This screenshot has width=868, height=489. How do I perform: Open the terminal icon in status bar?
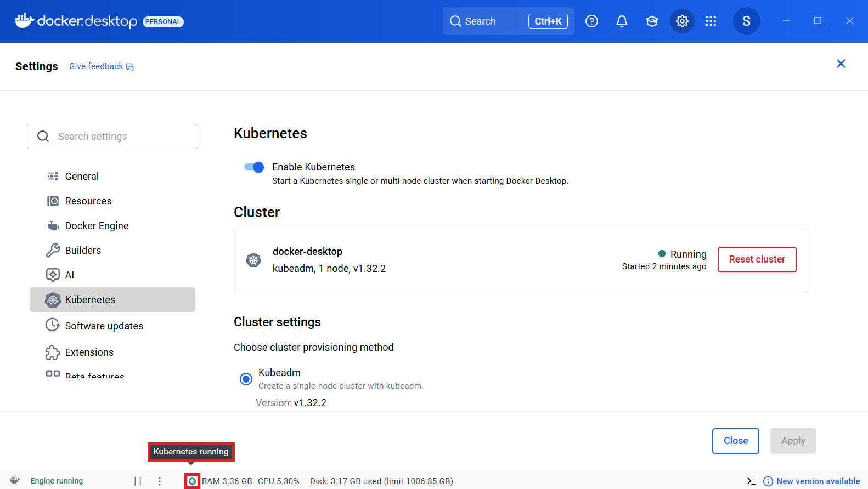[751, 481]
